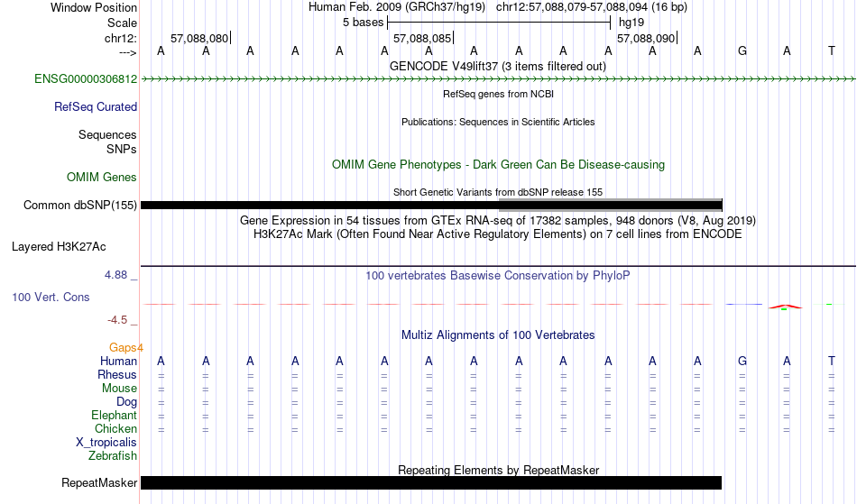
Task: Click the ENSG00000306812 gene label
Action: [86, 79]
